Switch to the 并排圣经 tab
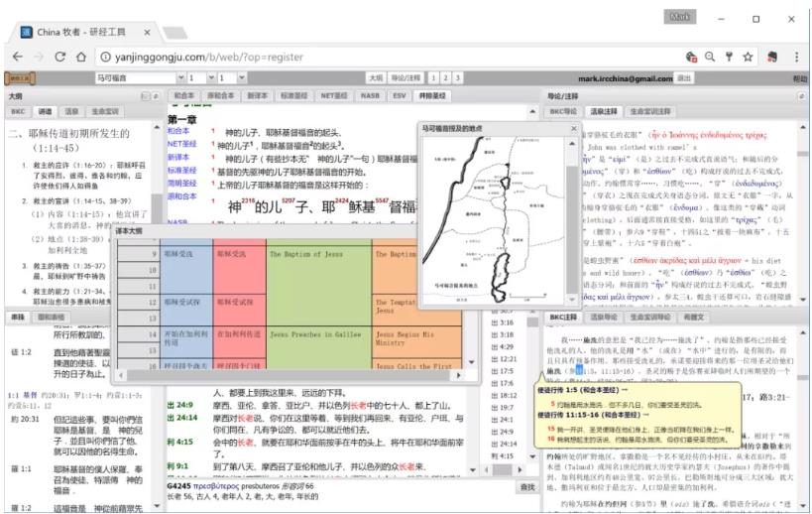This screenshot has height=514, width=812. (x=430, y=96)
